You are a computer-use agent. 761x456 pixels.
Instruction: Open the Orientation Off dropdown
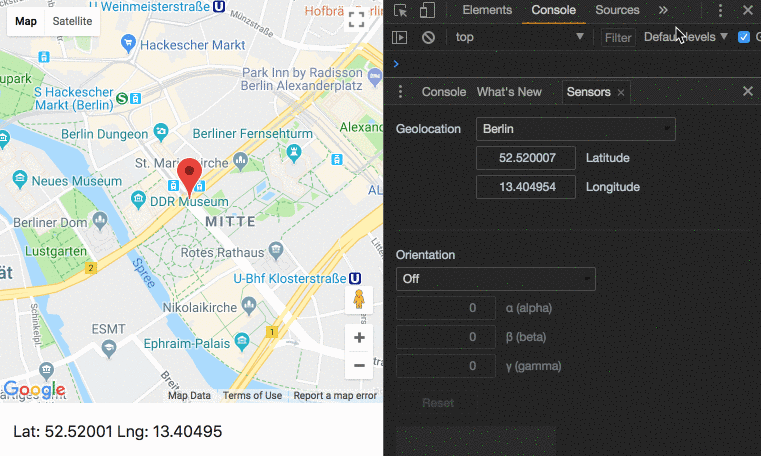496,279
